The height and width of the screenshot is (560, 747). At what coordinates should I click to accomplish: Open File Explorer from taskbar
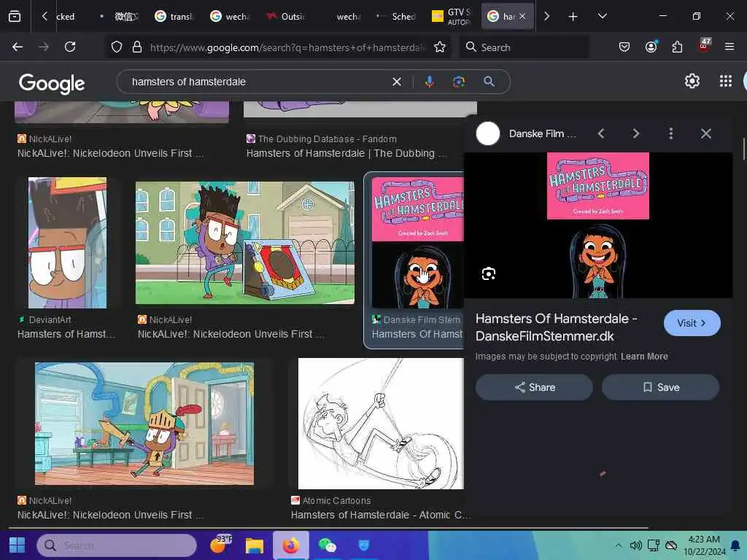coord(255,545)
